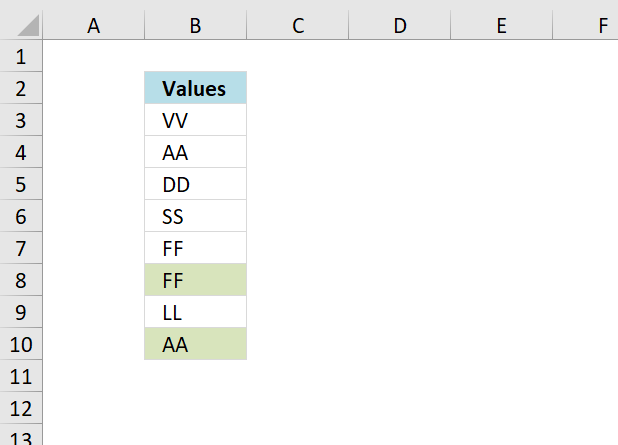618x445 pixels.
Task: Select row 1 header
Action: pyautogui.click(x=21, y=56)
